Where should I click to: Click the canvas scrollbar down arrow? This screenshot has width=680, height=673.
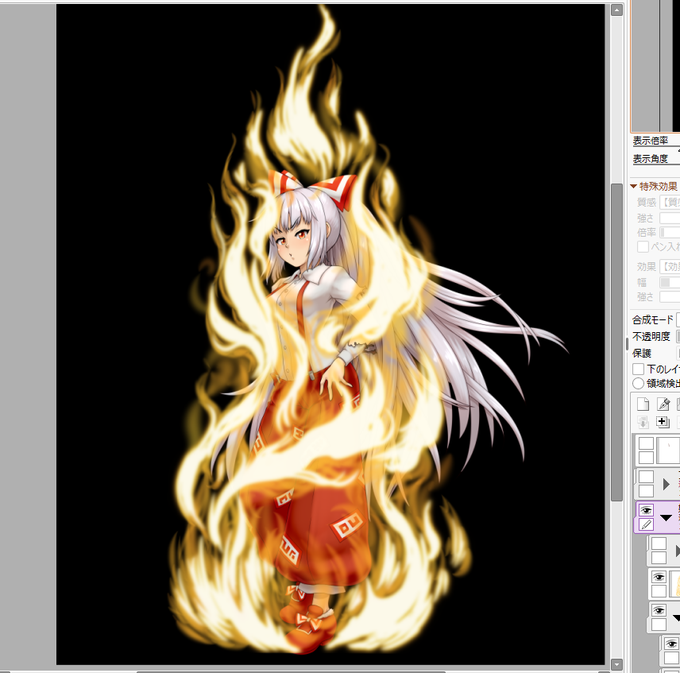(x=617, y=664)
